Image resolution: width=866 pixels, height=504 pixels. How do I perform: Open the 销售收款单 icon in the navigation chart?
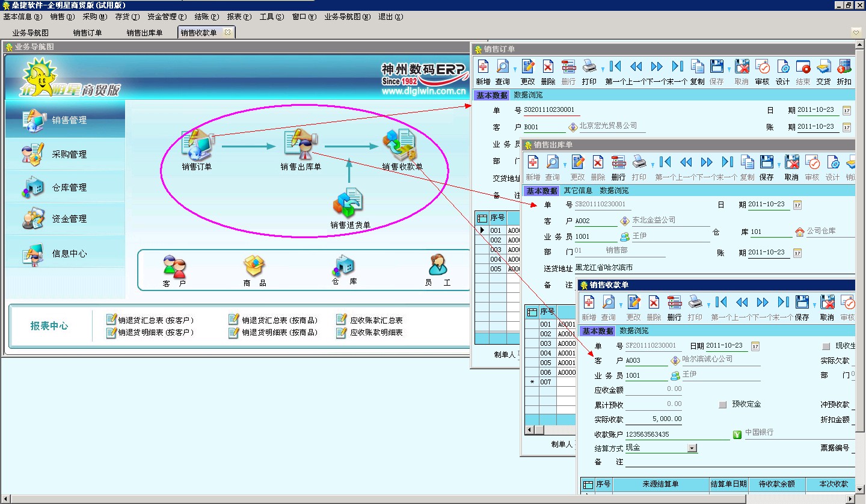pos(401,145)
